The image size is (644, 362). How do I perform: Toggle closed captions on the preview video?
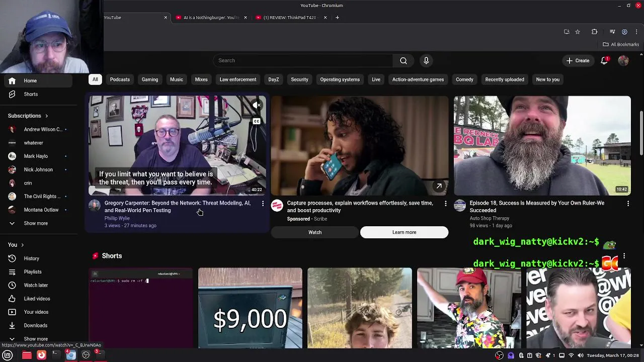(257, 121)
